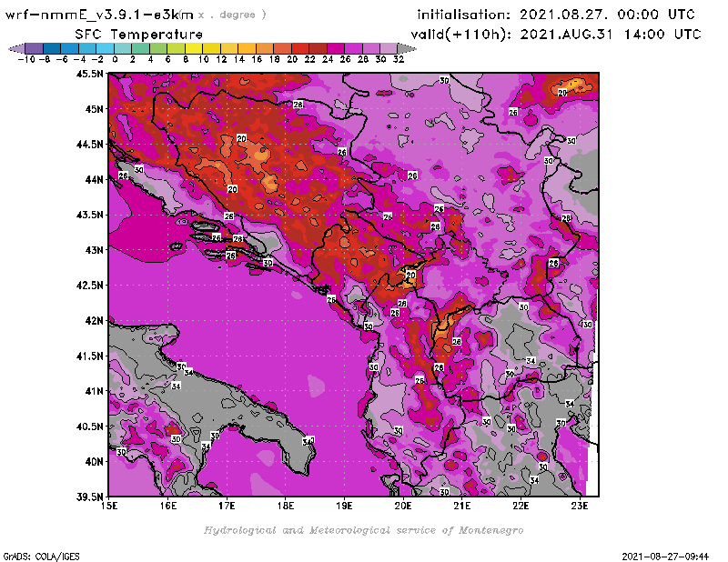Click the SFC Temperature title
This screenshot has width=728, height=562.
[138, 33]
